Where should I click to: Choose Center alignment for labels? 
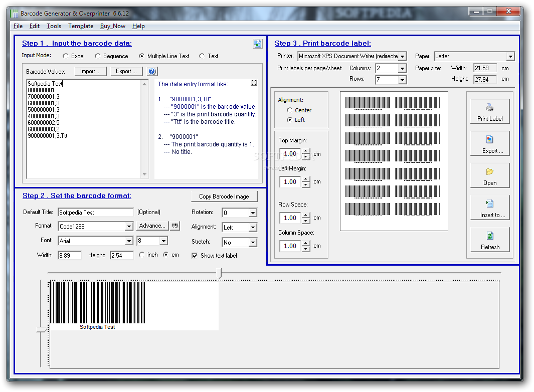289,110
